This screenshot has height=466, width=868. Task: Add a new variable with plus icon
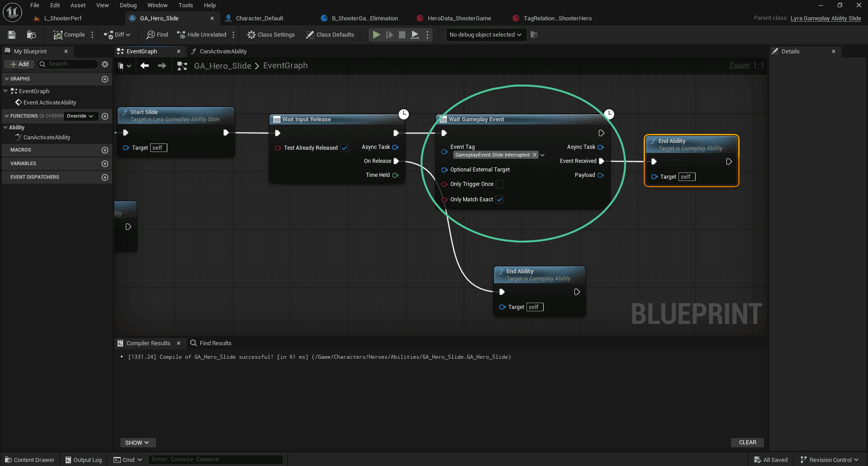point(105,164)
